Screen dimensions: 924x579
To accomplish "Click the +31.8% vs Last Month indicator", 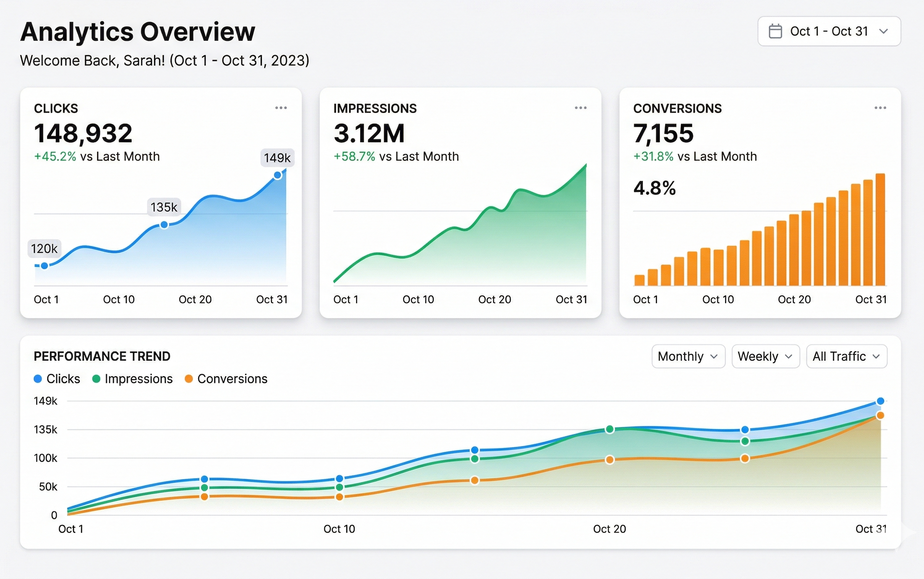I will 695,156.
